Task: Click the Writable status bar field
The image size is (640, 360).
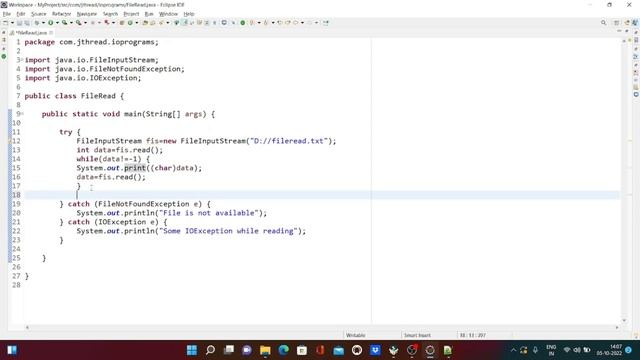Action: tap(356, 335)
